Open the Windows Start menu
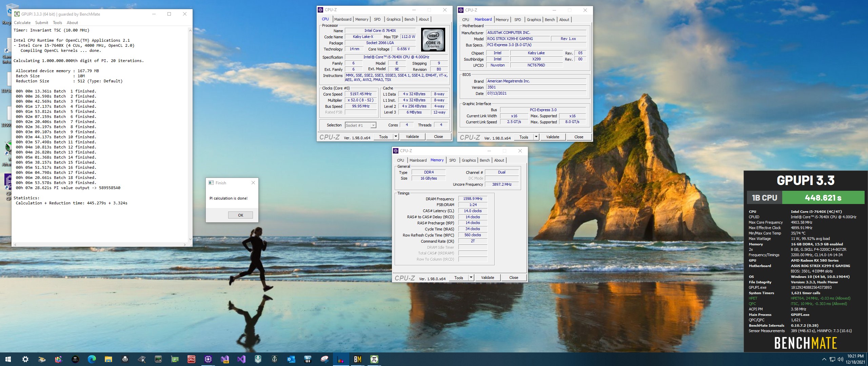Image resolution: width=868 pixels, height=366 pixels. pyautogui.click(x=8, y=359)
